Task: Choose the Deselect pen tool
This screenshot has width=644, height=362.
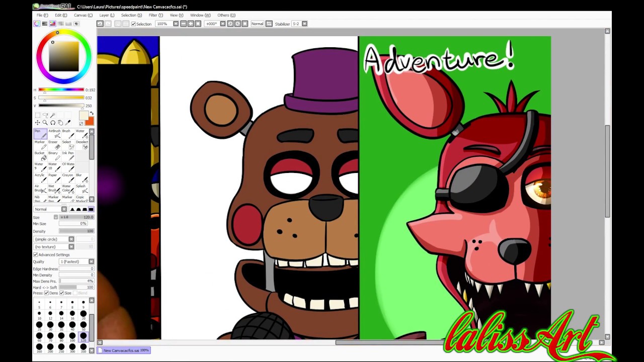Action: pos(82,145)
